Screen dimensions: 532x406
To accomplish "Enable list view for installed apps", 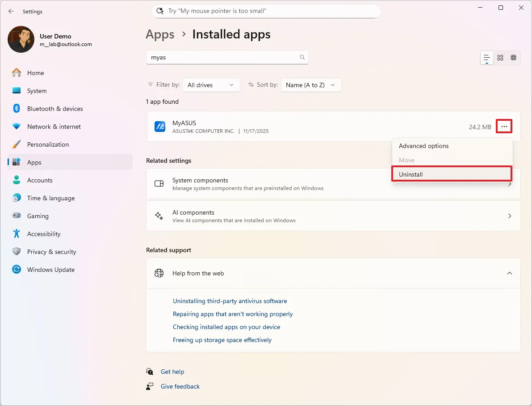I will (486, 57).
